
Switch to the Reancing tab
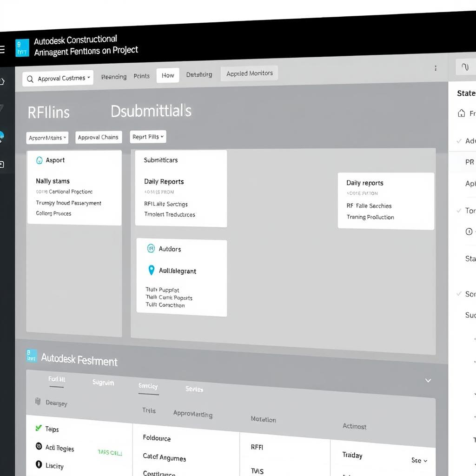coord(114,77)
